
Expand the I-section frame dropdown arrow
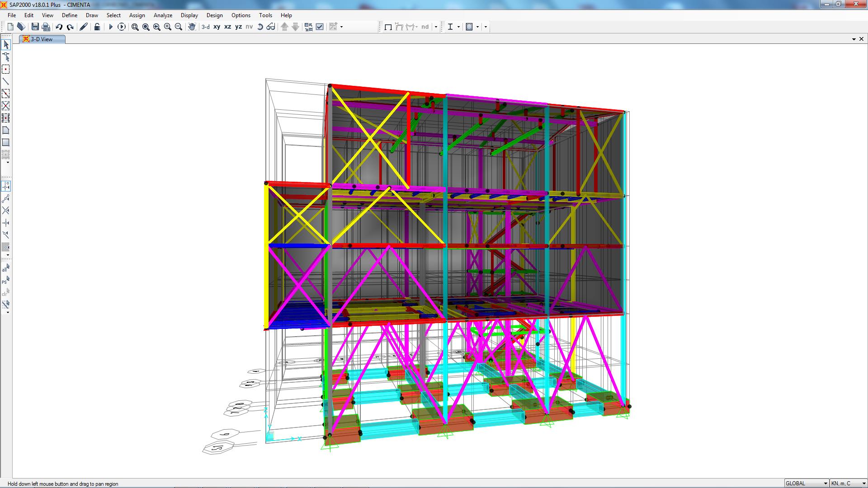coord(458,27)
